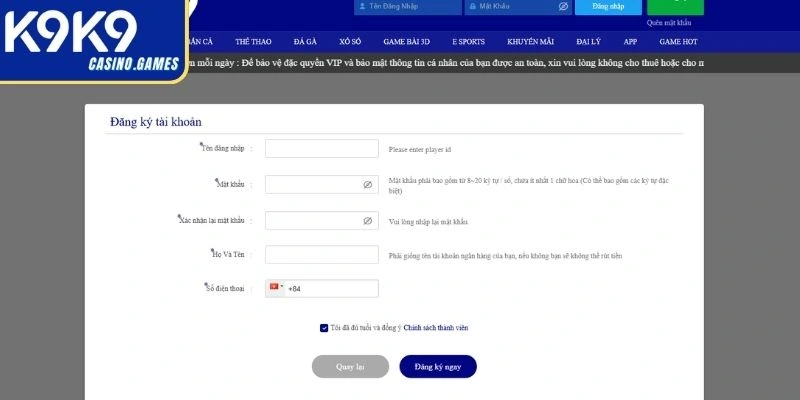The width and height of the screenshot is (800, 400).
Task: Click the user icon in login name field
Action: (x=362, y=7)
